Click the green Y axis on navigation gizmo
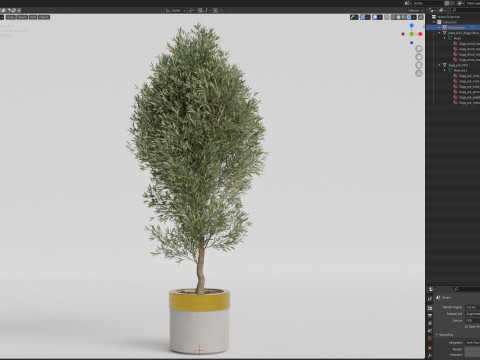 [412, 34]
